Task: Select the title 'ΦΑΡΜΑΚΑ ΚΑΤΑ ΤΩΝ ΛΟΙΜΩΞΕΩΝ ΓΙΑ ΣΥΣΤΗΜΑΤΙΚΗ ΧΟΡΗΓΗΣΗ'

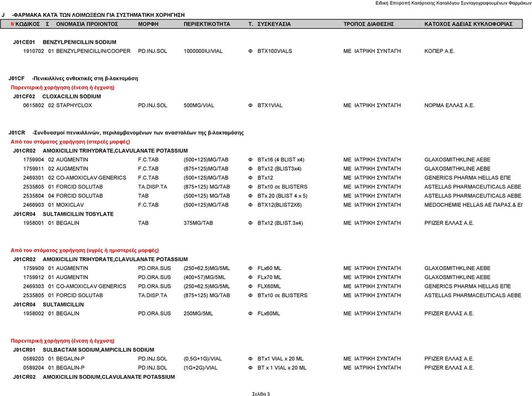Action: tap(99, 15)
